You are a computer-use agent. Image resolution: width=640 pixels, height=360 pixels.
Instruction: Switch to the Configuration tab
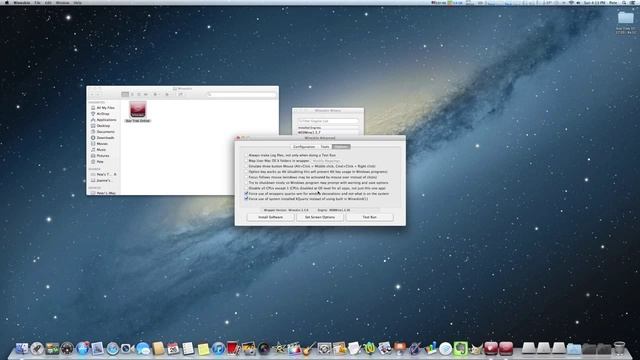pyautogui.click(x=304, y=147)
